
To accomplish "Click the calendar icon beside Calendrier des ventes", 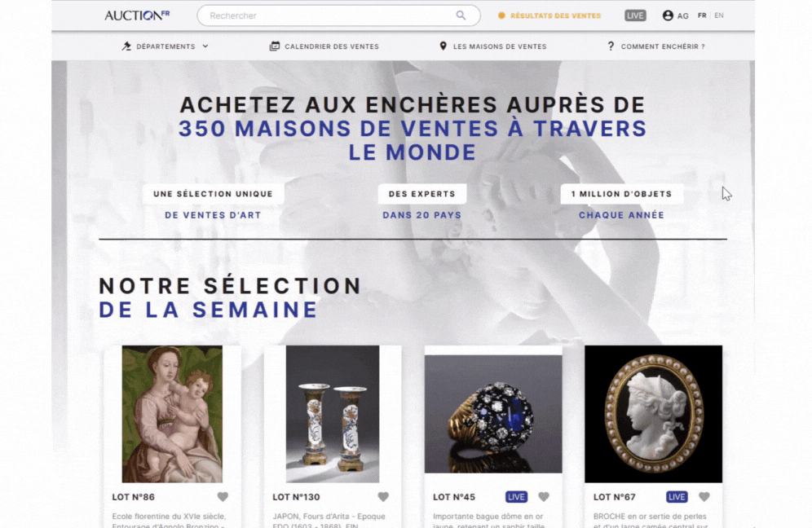I will coord(275,46).
